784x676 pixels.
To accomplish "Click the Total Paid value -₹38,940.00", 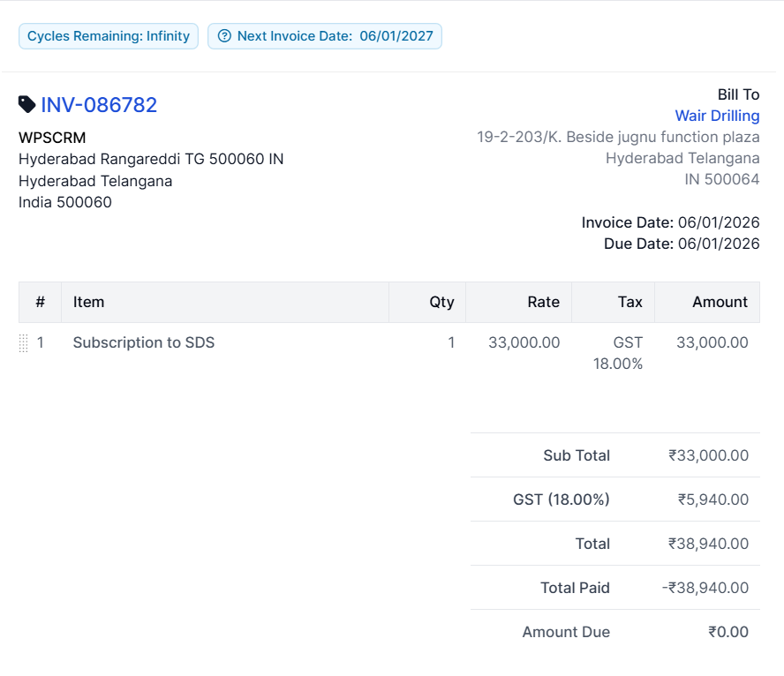I will pyautogui.click(x=705, y=588).
